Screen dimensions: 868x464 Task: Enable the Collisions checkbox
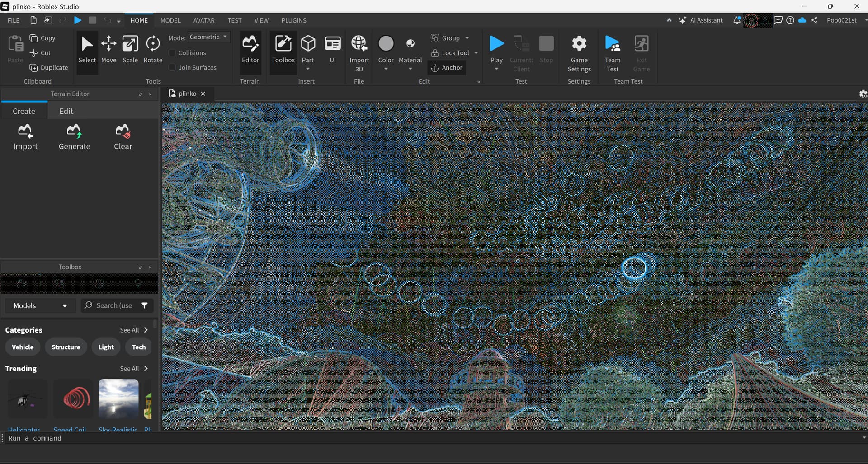point(172,53)
